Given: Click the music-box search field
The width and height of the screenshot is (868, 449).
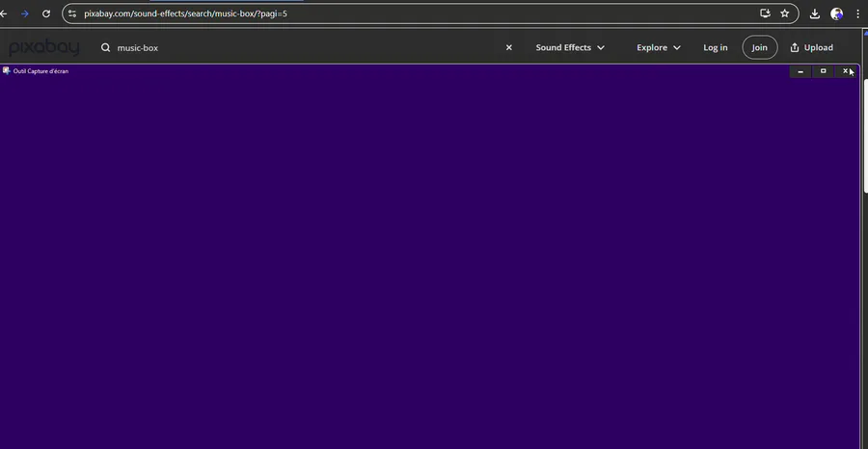Looking at the screenshot, I should (x=307, y=47).
